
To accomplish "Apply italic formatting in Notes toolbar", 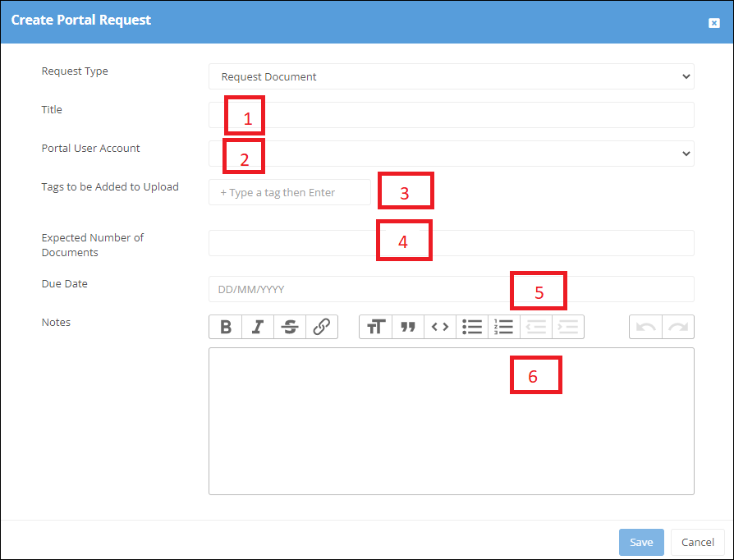I will click(x=258, y=326).
